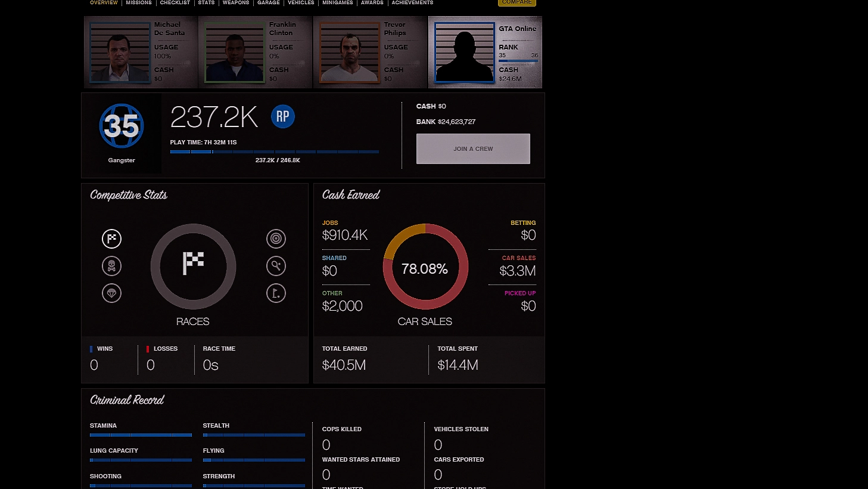Click the RP progress bar
The width and height of the screenshot is (868, 489).
click(x=274, y=152)
